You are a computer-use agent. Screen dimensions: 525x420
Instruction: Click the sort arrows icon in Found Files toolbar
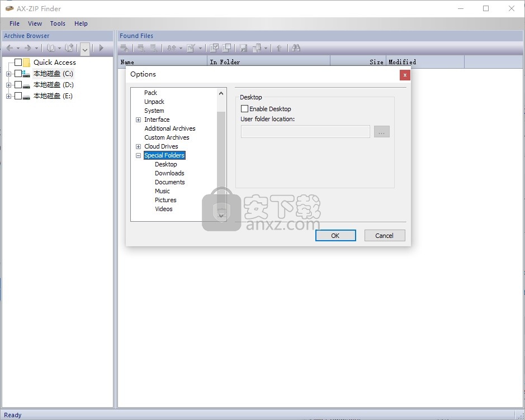click(172, 48)
